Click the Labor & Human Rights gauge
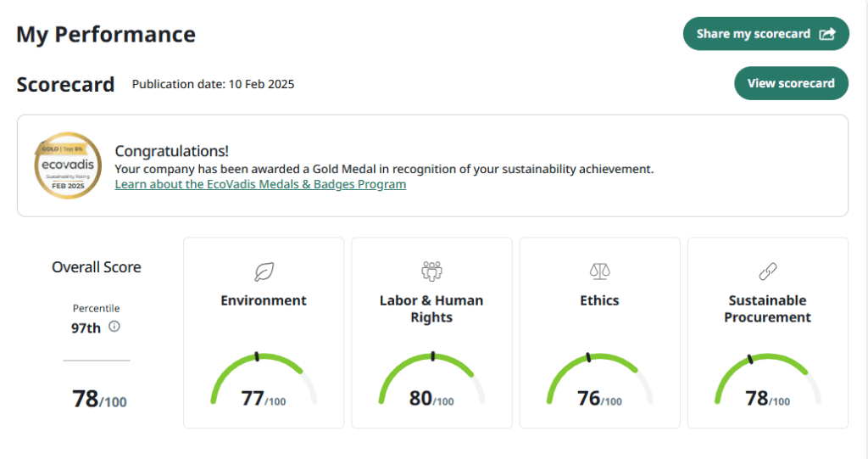868x459 pixels. 431,380
